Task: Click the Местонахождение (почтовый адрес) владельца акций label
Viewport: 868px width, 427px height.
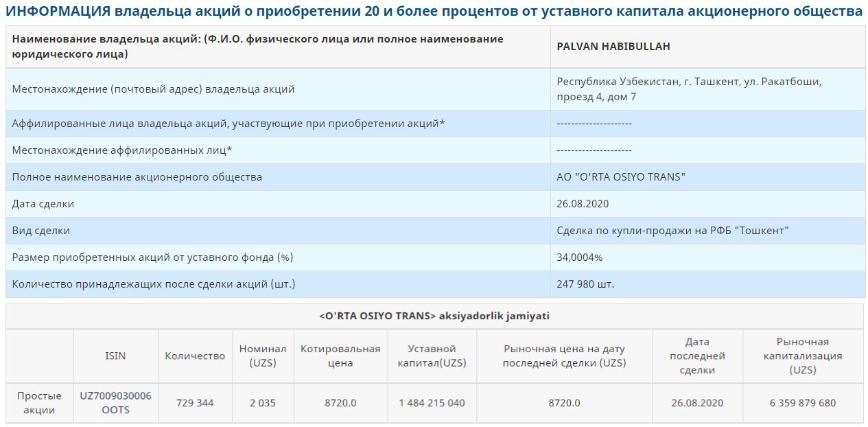Action: [x=153, y=89]
